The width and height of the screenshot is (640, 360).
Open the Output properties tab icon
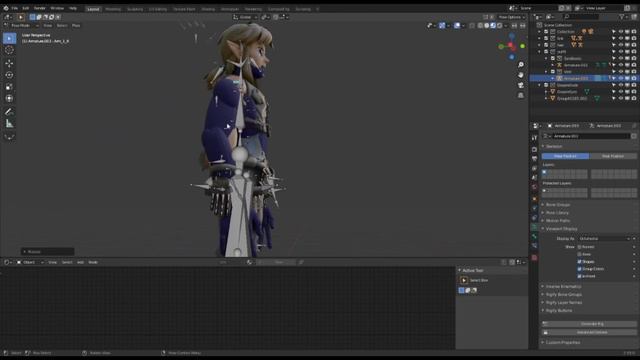click(x=534, y=159)
